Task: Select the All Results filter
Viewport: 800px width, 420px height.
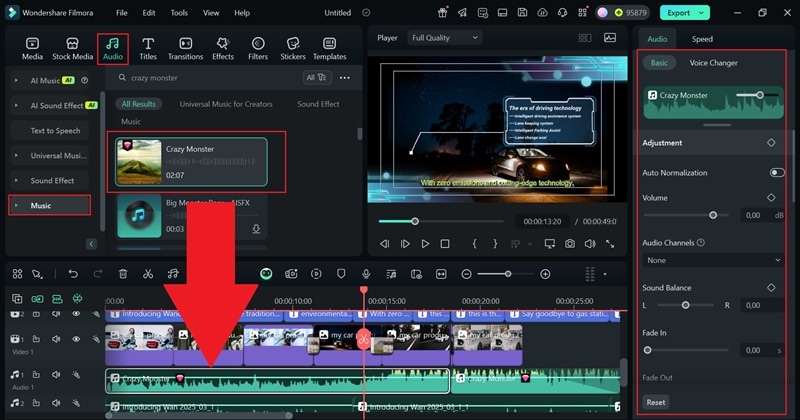Action: coord(138,104)
